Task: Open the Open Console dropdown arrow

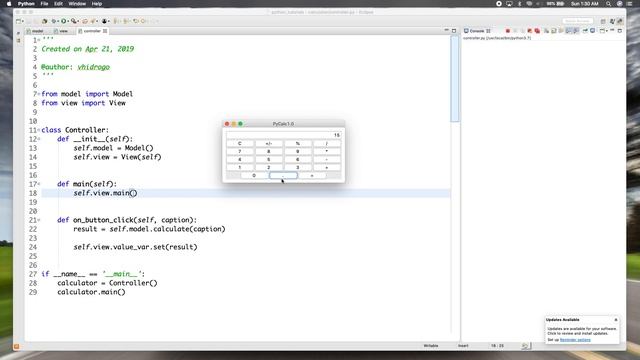Action: (607, 31)
